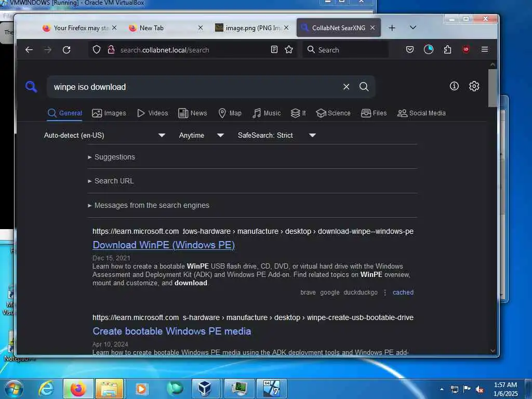Click the muted volume tray icon
This screenshot has height=399, width=532.
coord(480,390)
